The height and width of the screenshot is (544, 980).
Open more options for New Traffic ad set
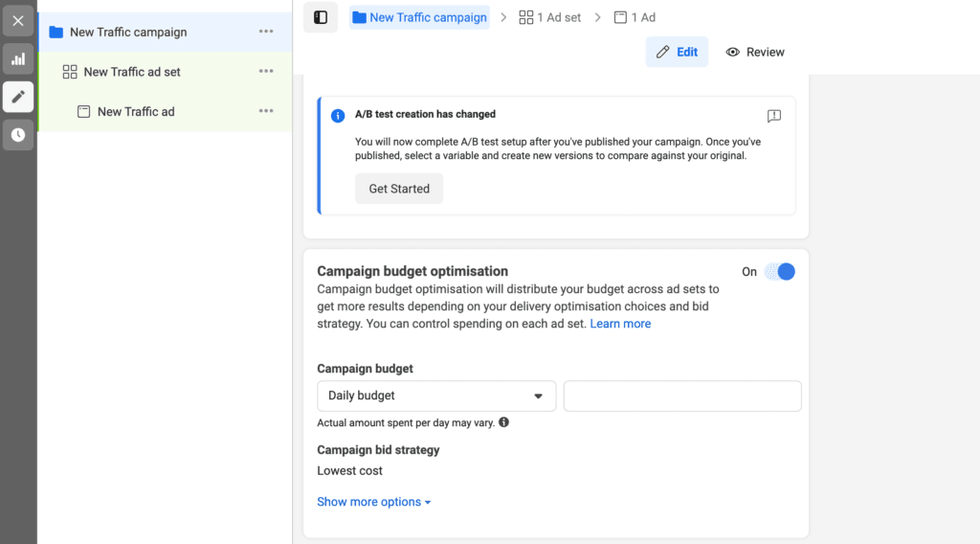coord(266,72)
